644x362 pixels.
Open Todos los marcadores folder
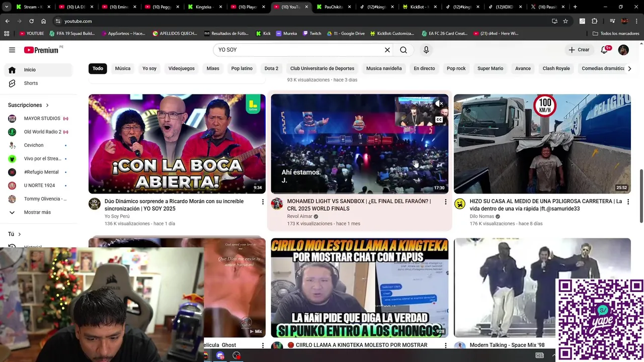coord(616,33)
